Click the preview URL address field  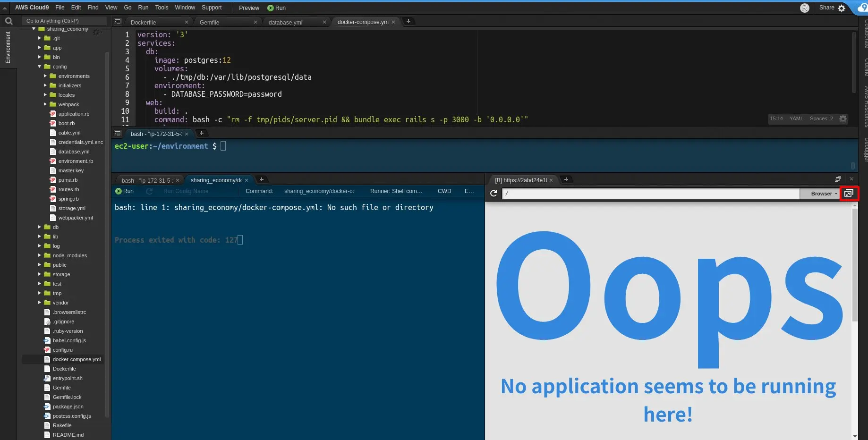coord(651,194)
